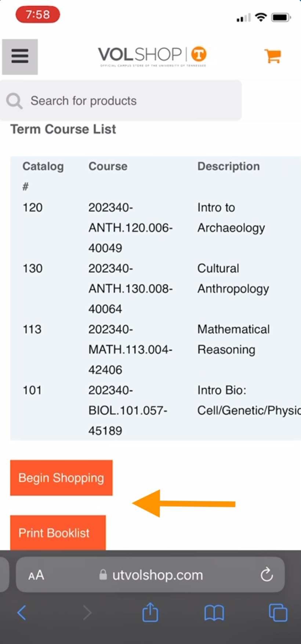
Task: Select the BIOL.101.057 course entry
Action: coord(128,410)
